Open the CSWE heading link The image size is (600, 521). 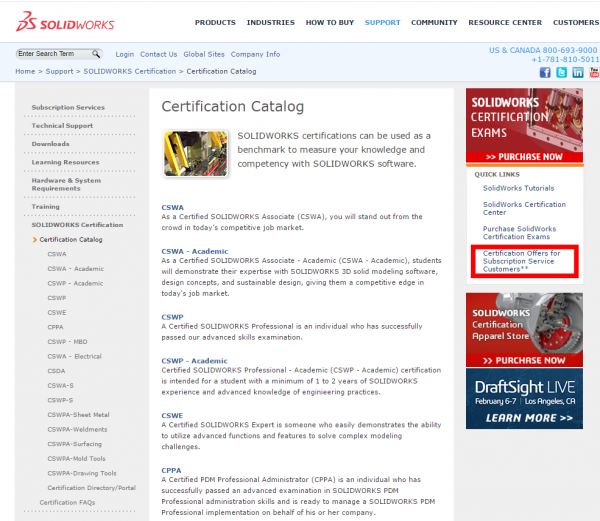coord(173,415)
